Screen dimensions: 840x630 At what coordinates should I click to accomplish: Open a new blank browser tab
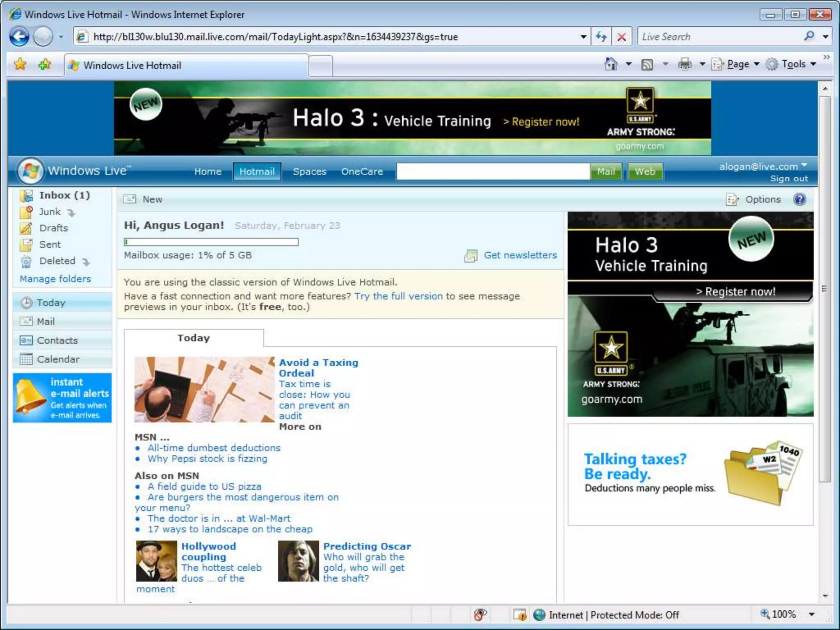pos(320,66)
